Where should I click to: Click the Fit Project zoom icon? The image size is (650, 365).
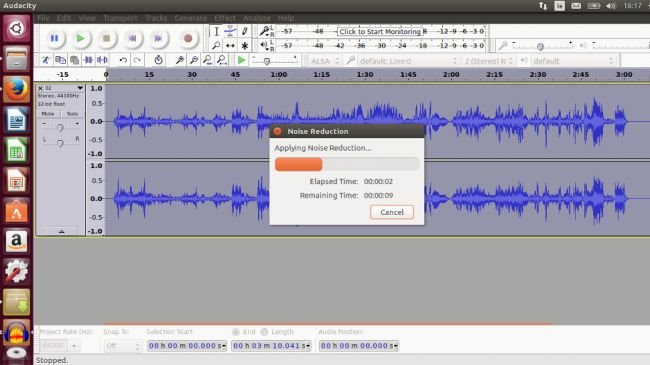click(222, 60)
